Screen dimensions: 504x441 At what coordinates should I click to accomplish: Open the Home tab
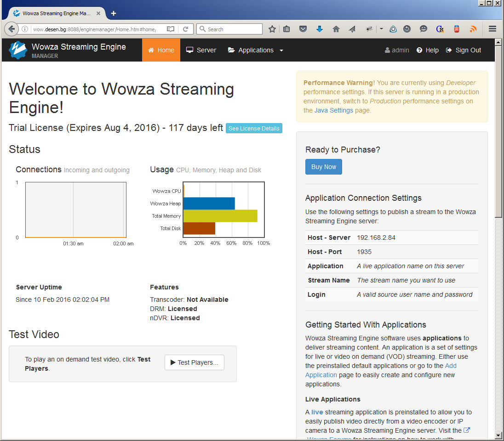pos(161,50)
